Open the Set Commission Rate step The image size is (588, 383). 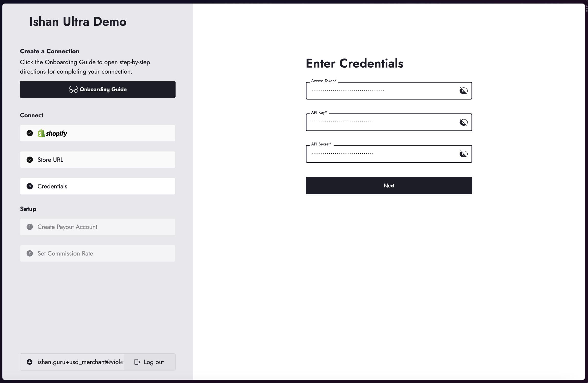pyautogui.click(x=97, y=253)
